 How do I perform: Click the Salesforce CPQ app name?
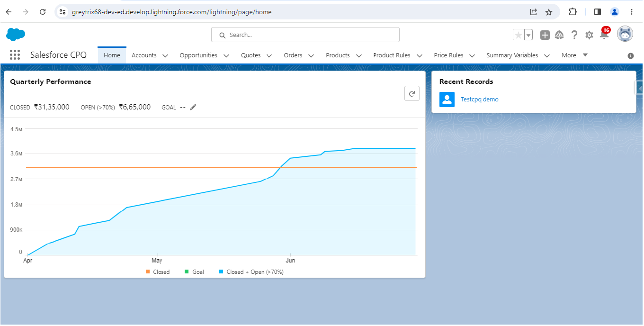[x=59, y=55]
